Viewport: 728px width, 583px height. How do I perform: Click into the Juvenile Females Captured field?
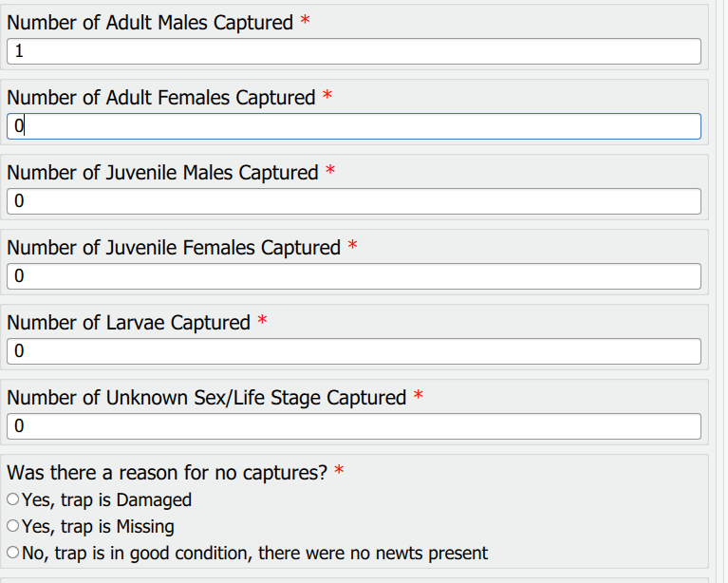click(353, 276)
